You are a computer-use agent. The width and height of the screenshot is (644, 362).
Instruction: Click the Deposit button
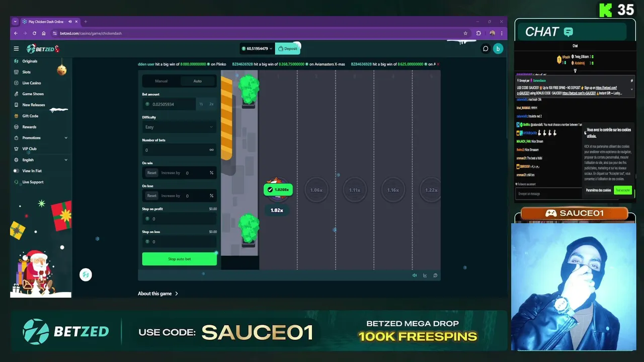click(x=288, y=49)
